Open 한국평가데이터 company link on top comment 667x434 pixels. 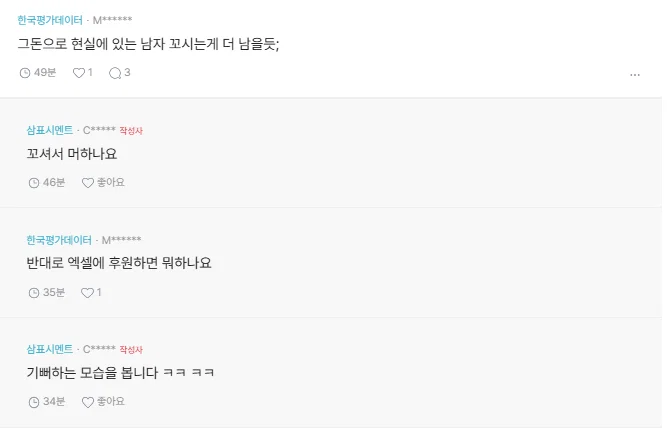click(50, 20)
